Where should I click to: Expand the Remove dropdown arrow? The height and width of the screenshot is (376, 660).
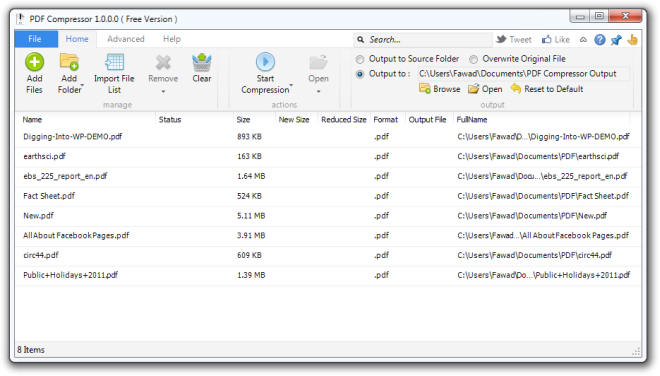[163, 91]
